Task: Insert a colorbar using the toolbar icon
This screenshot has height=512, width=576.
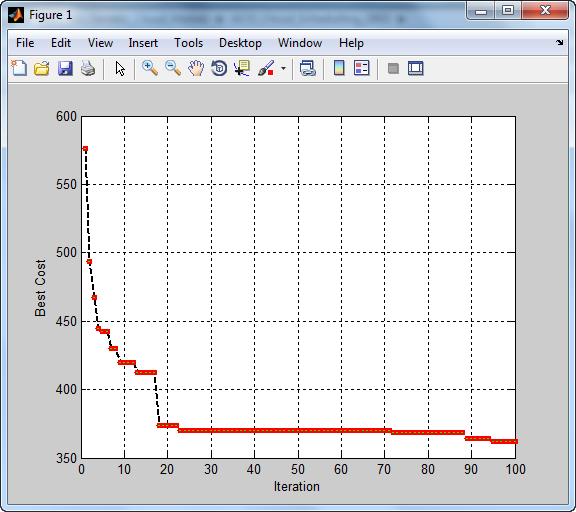Action: (x=339, y=68)
